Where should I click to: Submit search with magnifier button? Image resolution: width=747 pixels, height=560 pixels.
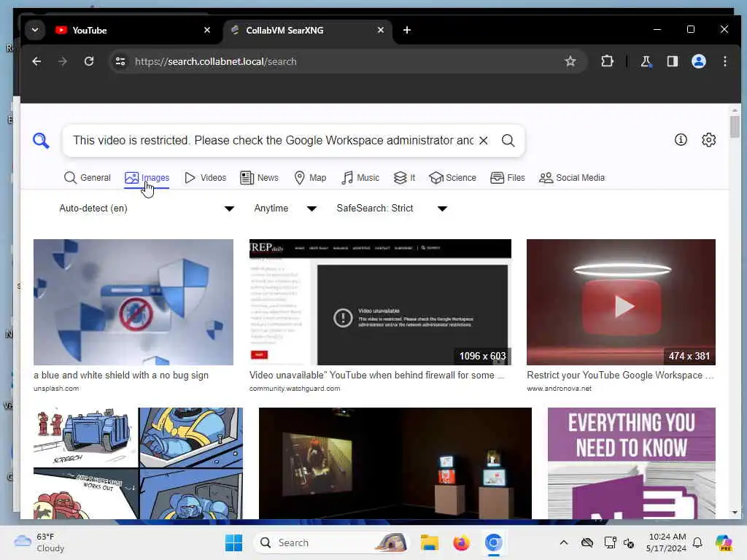(508, 141)
